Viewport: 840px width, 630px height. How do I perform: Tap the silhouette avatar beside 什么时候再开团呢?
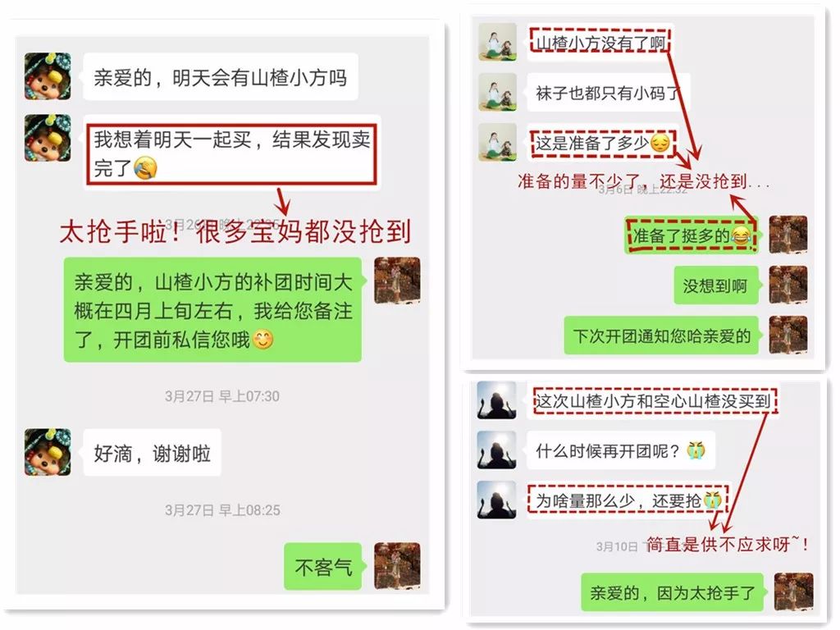(x=496, y=450)
